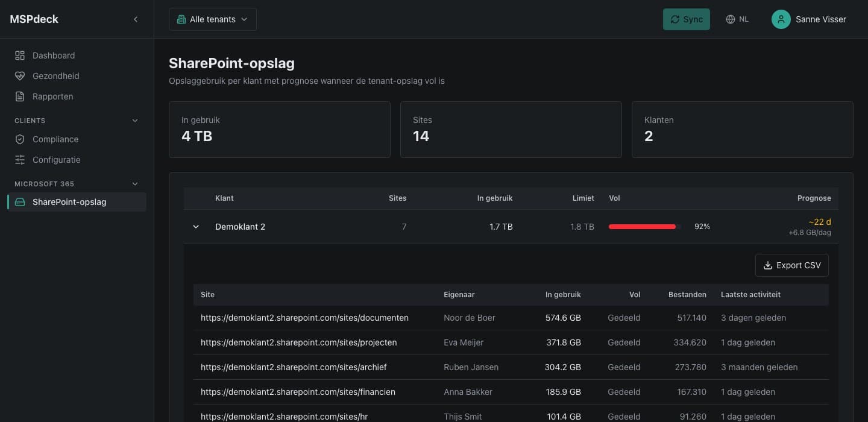This screenshot has height=422, width=868.
Task: Sort by the Prognose column header
Action: (x=814, y=198)
